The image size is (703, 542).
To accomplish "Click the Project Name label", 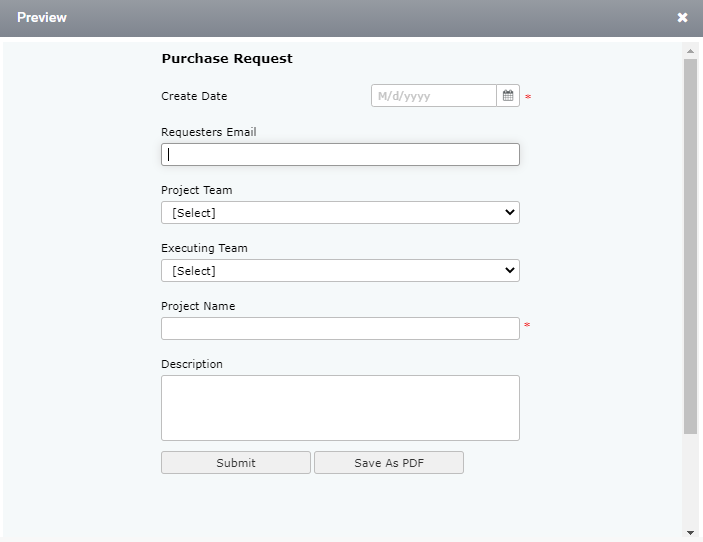I will [x=198, y=306].
